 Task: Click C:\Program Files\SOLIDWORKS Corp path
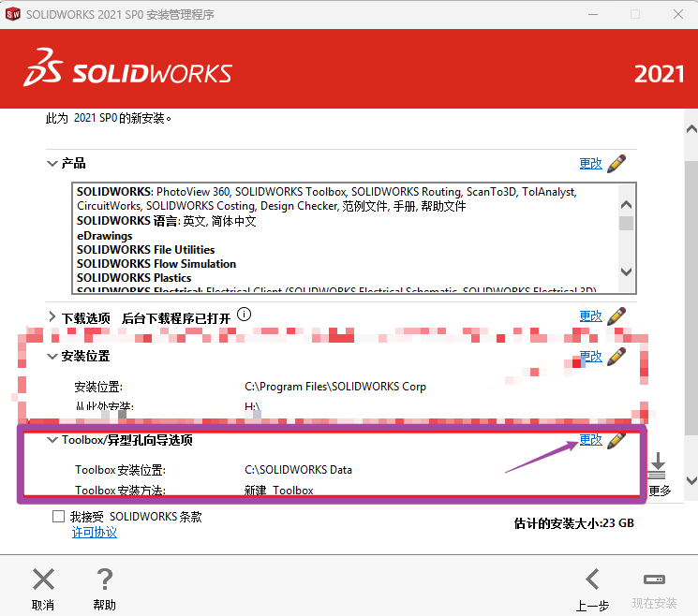coord(335,387)
